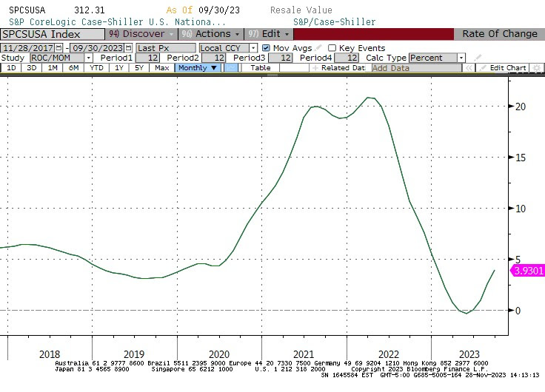Click the line chart type icon
The height and width of the screenshot is (392, 545).
[x=232, y=68]
